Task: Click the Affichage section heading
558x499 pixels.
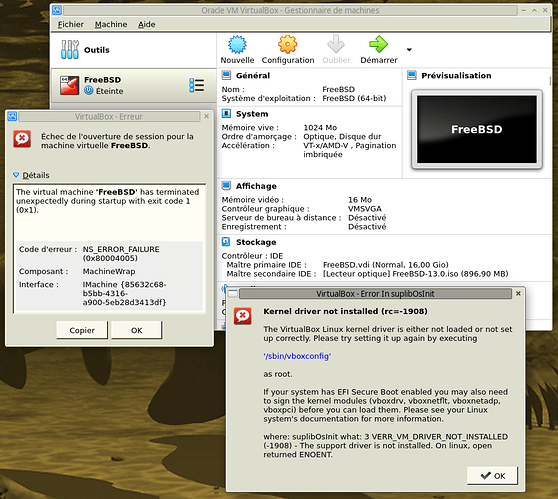Action: [256, 186]
